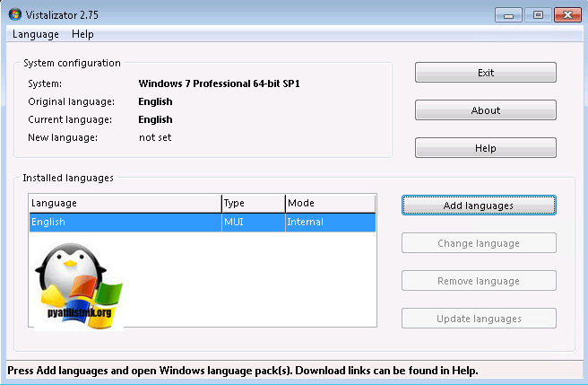588x385 pixels.
Task: Sort by the Mode column header
Action: [331, 203]
